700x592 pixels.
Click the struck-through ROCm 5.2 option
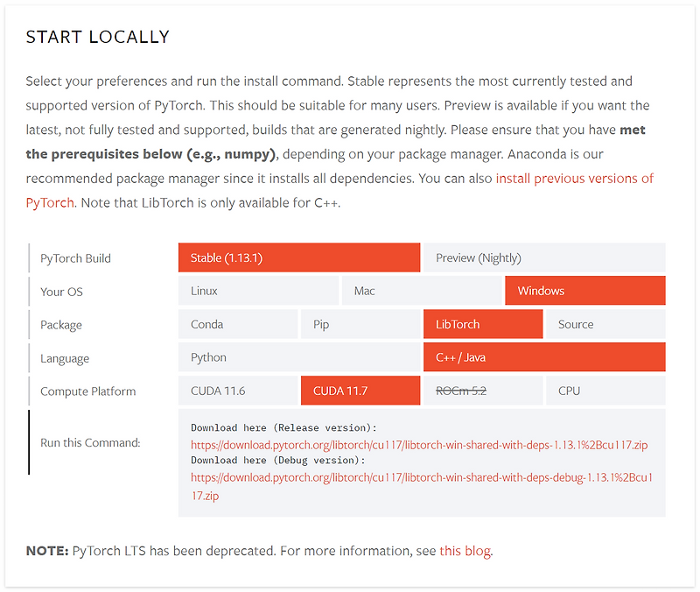483,391
